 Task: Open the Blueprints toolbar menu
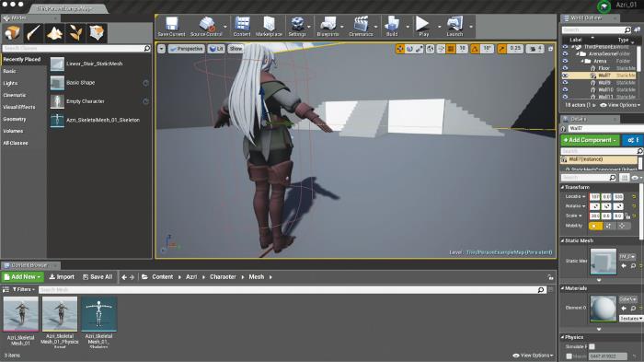tap(328, 27)
